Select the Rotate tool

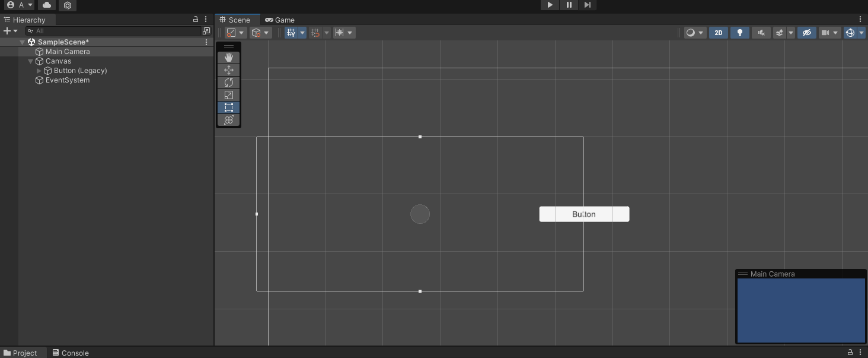(228, 83)
